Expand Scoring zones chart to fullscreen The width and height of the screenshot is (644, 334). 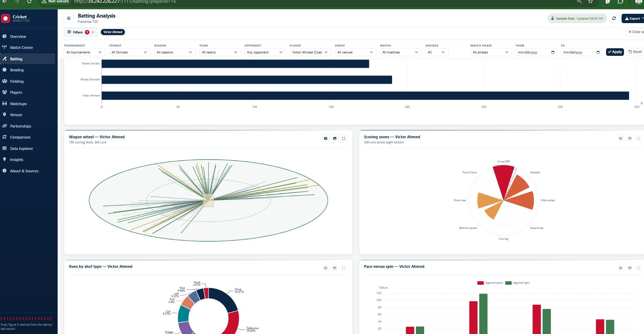click(639, 139)
